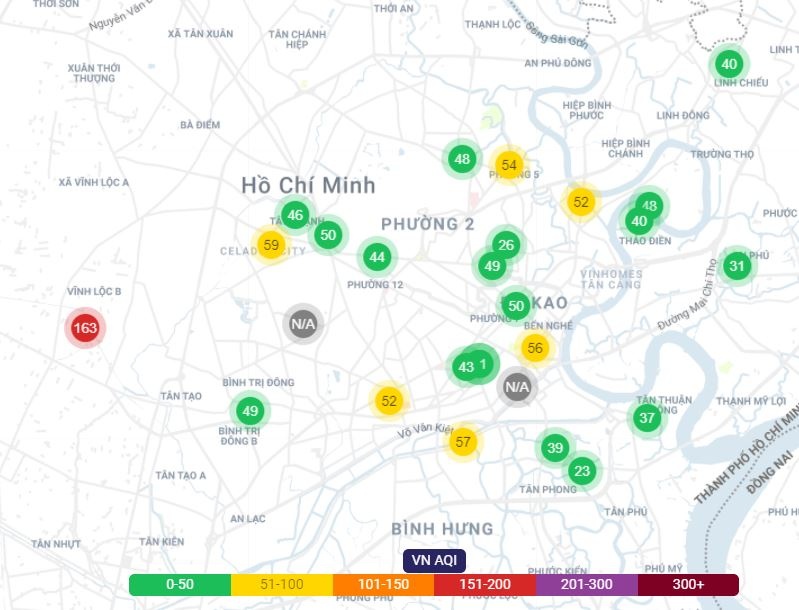This screenshot has width=799, height=610.
Task: Open the 56 marker near Bến Nghé
Action: point(535,348)
